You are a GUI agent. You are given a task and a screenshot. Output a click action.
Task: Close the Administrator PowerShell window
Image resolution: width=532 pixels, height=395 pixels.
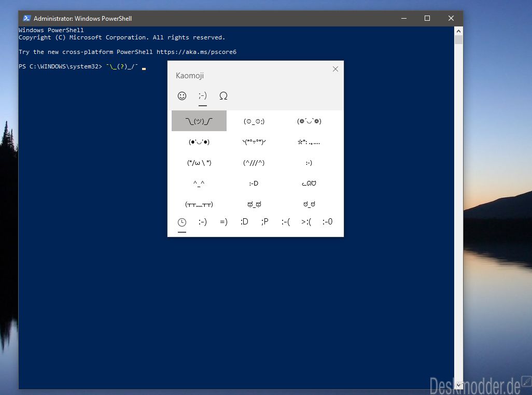pyautogui.click(x=451, y=18)
